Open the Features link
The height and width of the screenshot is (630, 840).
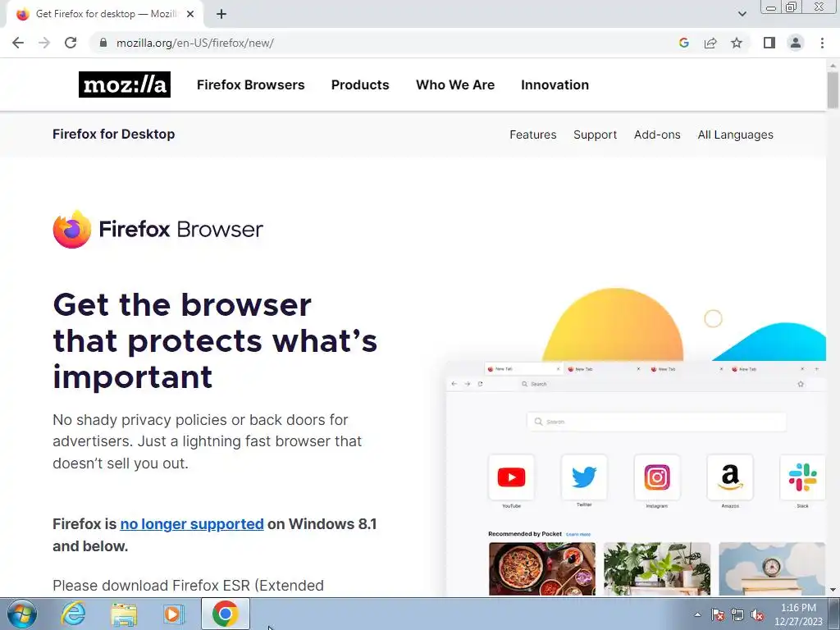click(533, 135)
